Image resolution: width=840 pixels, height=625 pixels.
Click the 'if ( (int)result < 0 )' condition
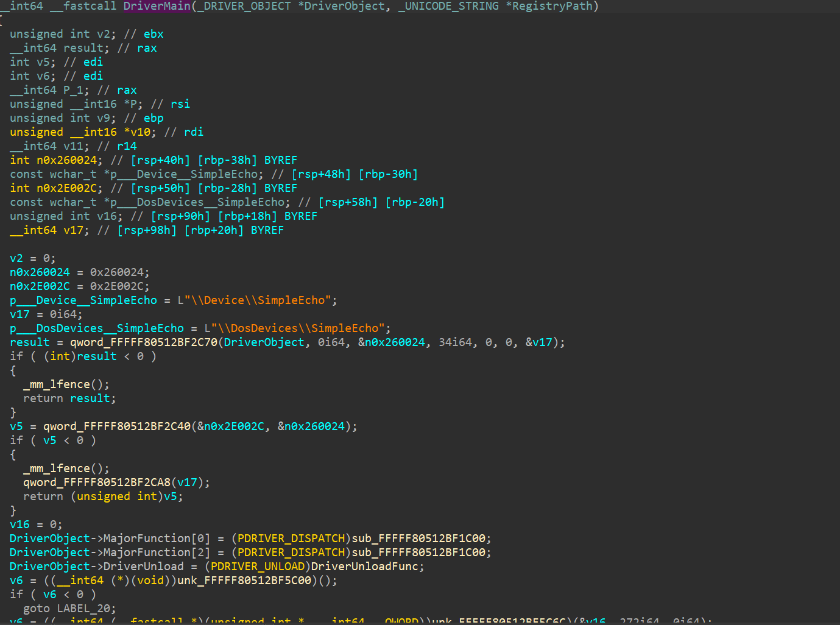click(x=83, y=356)
